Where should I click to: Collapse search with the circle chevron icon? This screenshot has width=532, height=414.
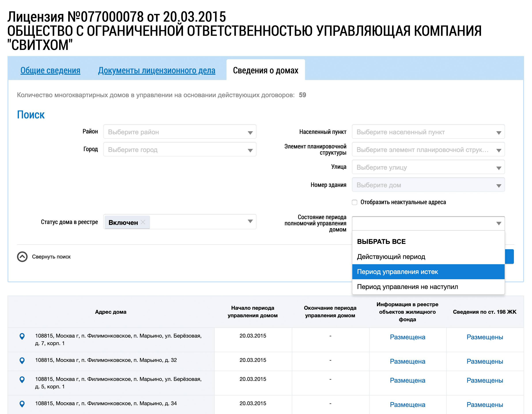coord(22,257)
